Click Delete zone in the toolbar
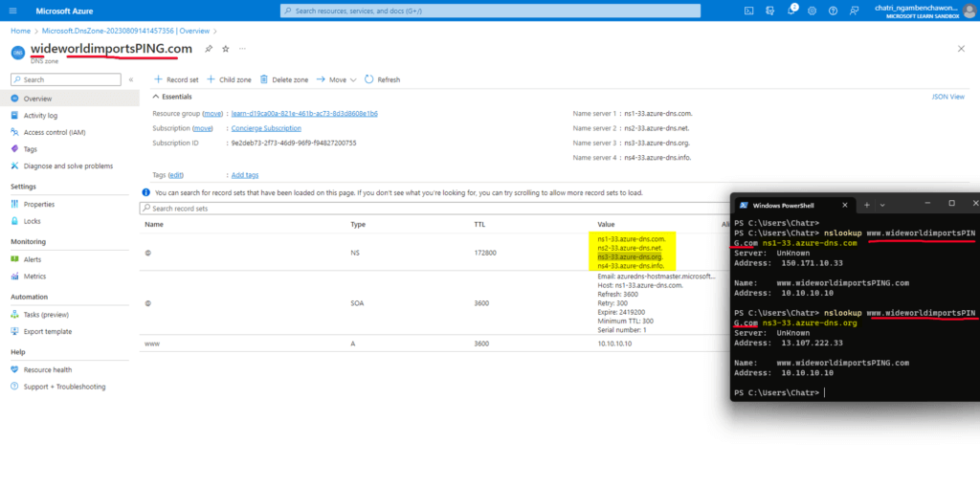The width and height of the screenshot is (980, 488). point(284,80)
